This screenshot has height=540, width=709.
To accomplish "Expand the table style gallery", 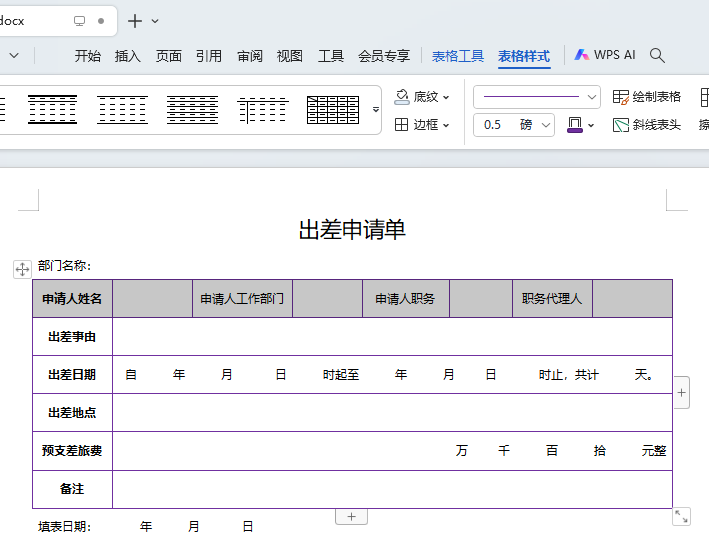I will pos(376,108).
